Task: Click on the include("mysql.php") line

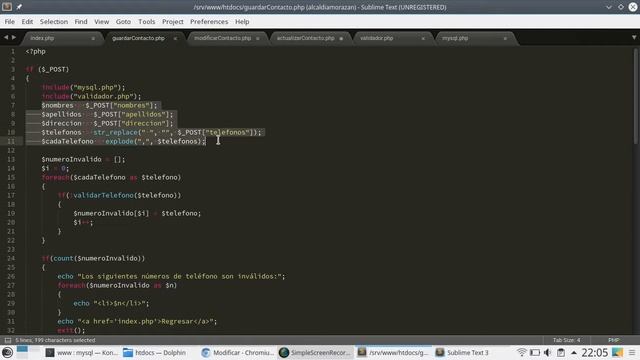Action: [83, 87]
